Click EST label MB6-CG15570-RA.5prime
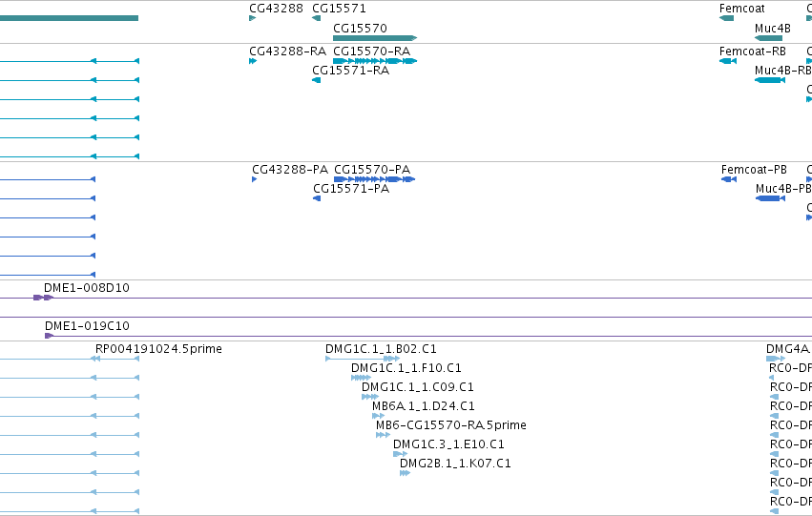The height and width of the screenshot is (516, 812). [451, 424]
